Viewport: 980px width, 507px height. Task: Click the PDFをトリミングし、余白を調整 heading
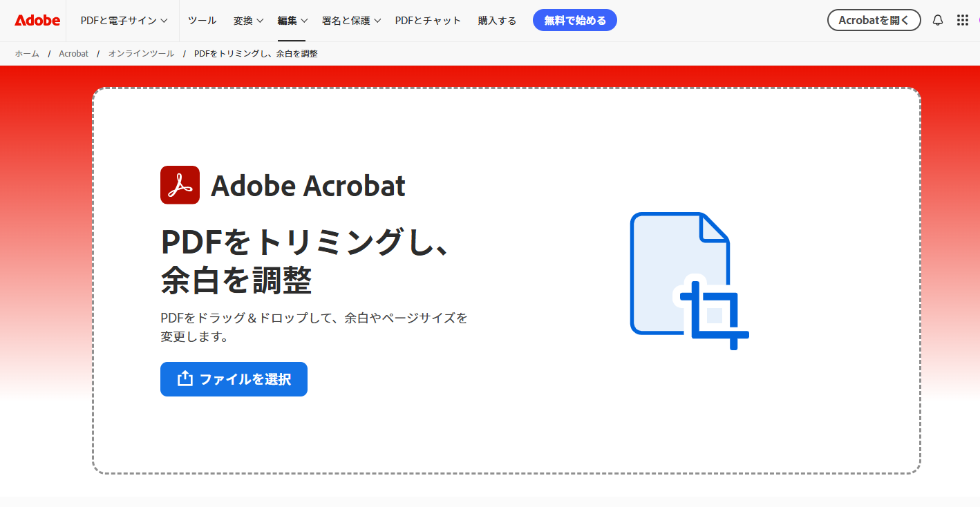pos(306,261)
